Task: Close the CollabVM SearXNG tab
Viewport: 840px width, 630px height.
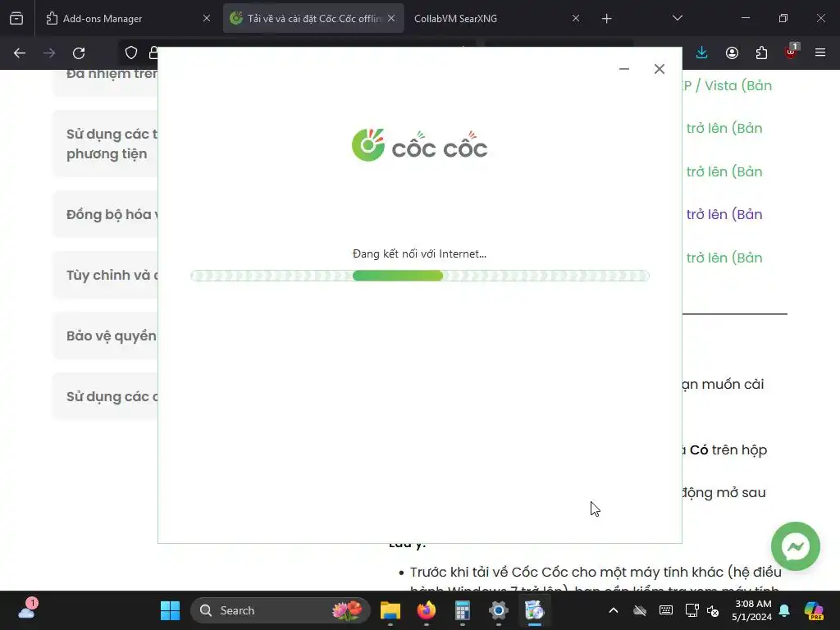Action: click(575, 18)
